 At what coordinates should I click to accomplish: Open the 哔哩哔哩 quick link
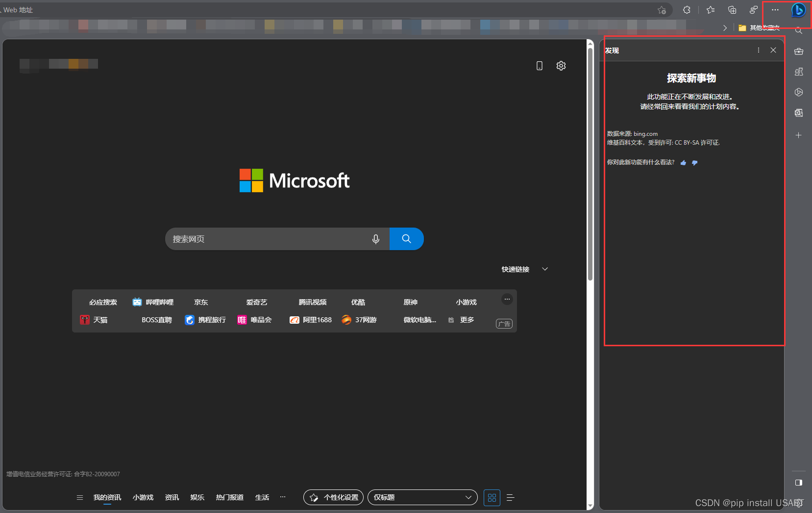click(x=153, y=302)
